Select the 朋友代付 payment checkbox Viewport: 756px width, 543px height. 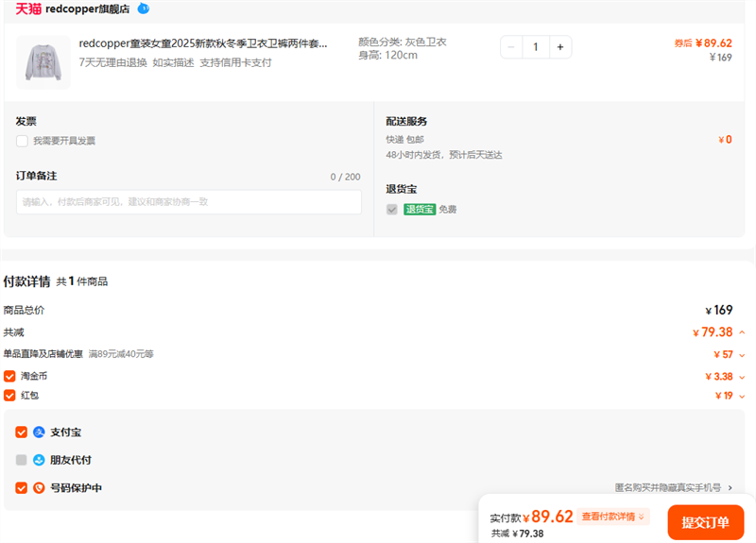pos(22,460)
